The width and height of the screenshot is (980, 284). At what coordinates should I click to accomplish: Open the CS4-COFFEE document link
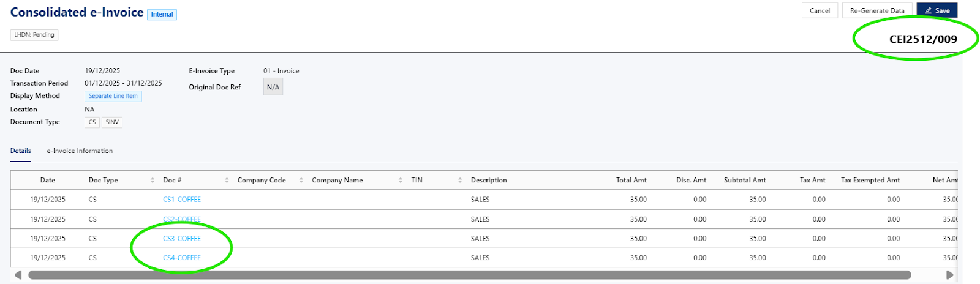tap(182, 258)
